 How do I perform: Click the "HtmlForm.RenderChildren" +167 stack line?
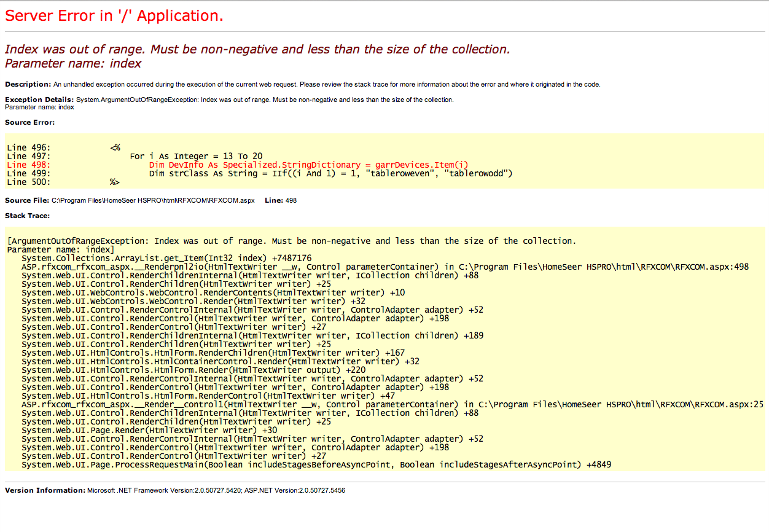(213, 353)
